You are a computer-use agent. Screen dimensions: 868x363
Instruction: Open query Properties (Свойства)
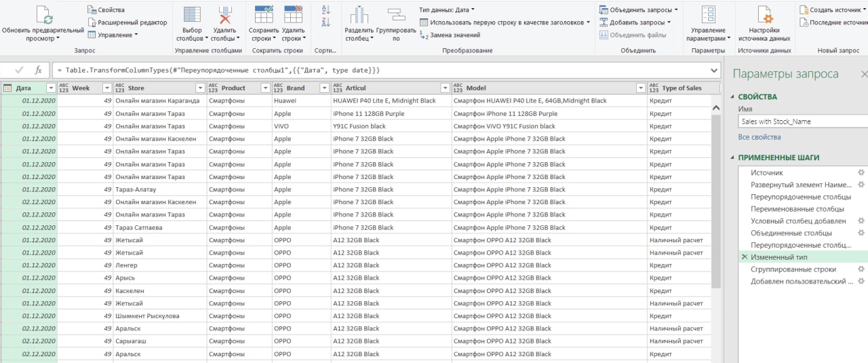(x=105, y=10)
